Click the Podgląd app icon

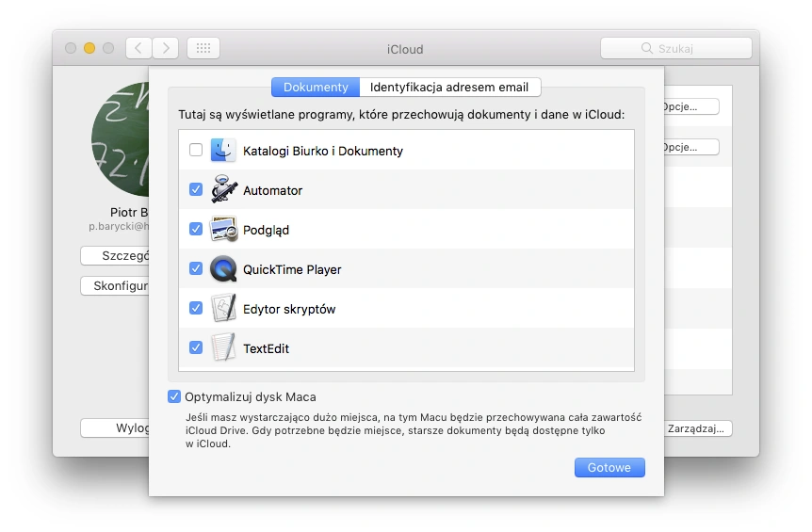(223, 229)
